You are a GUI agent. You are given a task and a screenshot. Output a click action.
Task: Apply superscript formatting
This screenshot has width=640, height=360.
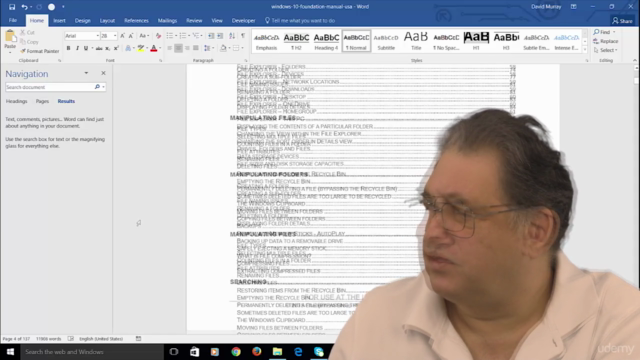[x=116, y=49]
